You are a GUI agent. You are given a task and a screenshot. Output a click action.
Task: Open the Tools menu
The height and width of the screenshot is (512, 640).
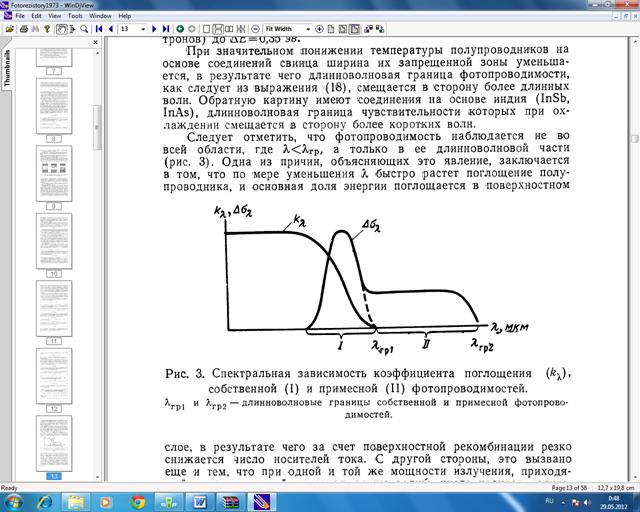pyautogui.click(x=78, y=17)
